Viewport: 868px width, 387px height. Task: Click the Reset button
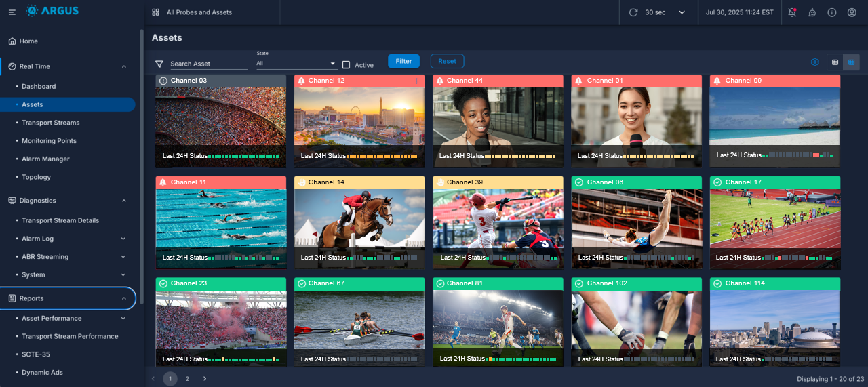[447, 61]
